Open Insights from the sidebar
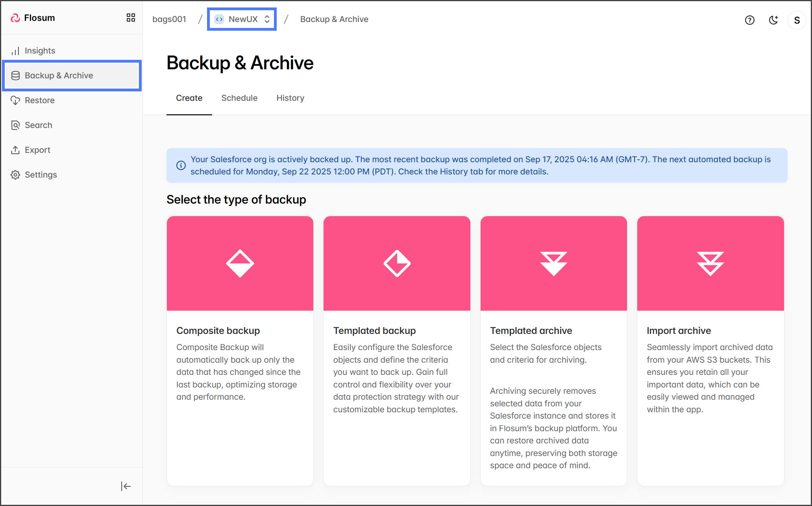Screen dimensions: 812x506 (40, 51)
